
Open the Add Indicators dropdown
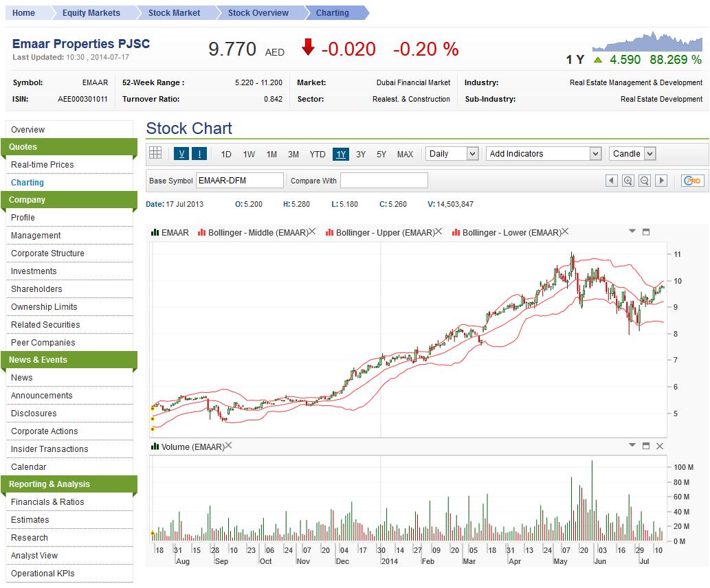pos(544,153)
